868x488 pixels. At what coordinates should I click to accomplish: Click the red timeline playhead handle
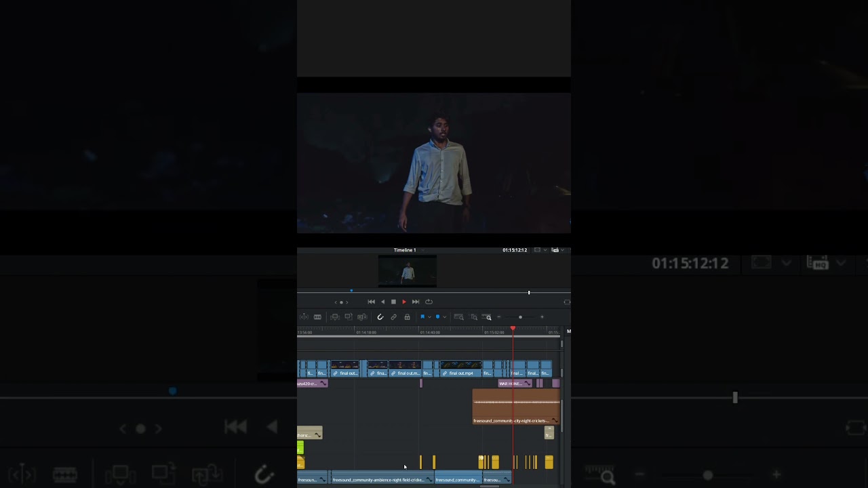point(513,329)
